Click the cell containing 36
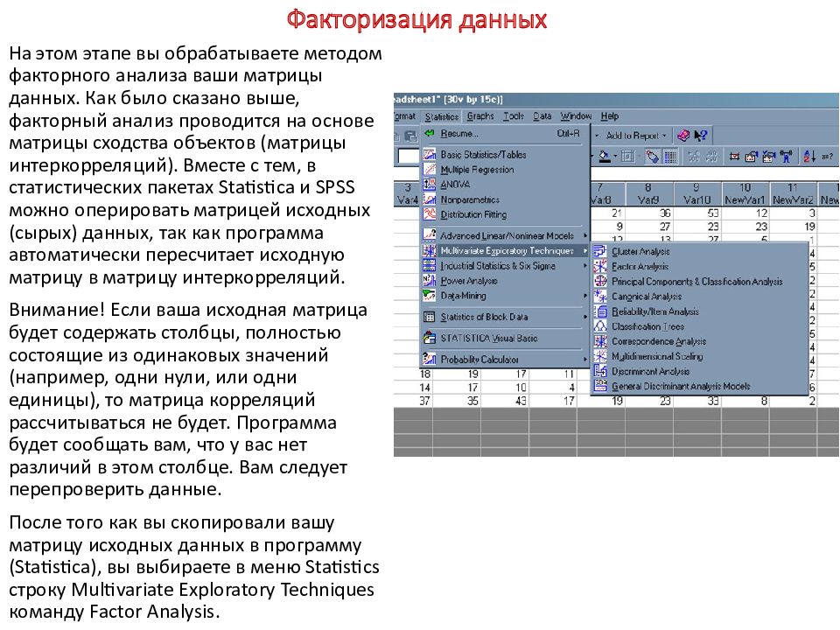This screenshot has height=630, width=840. (x=648, y=213)
